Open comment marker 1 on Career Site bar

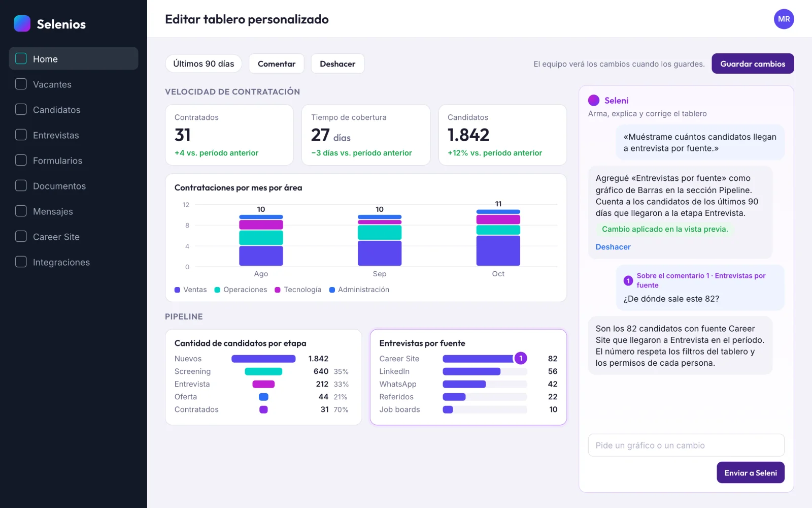coord(521,358)
